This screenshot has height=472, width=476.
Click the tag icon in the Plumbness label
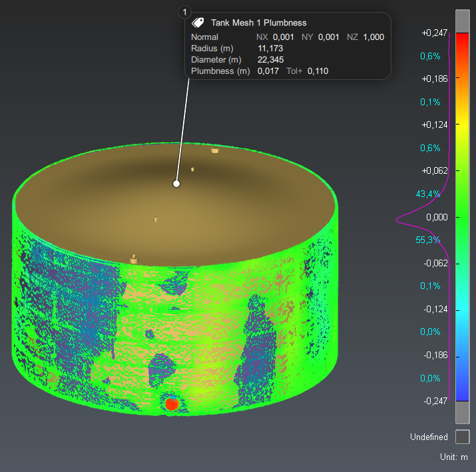pos(198,23)
